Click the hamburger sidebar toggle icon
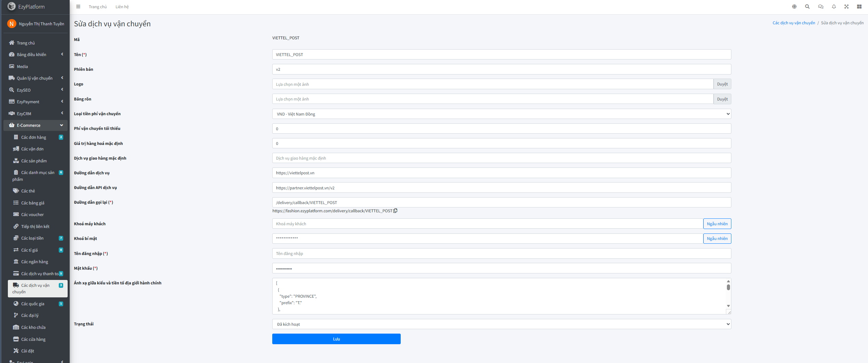The height and width of the screenshot is (363, 868). [x=78, y=6]
